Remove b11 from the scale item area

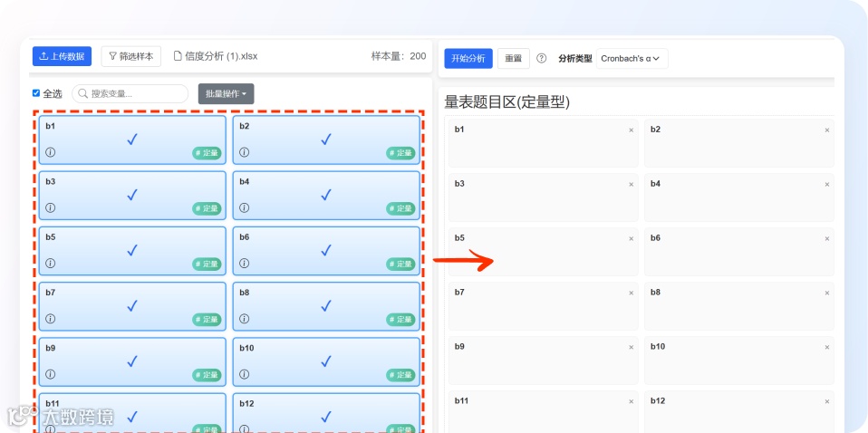click(632, 402)
